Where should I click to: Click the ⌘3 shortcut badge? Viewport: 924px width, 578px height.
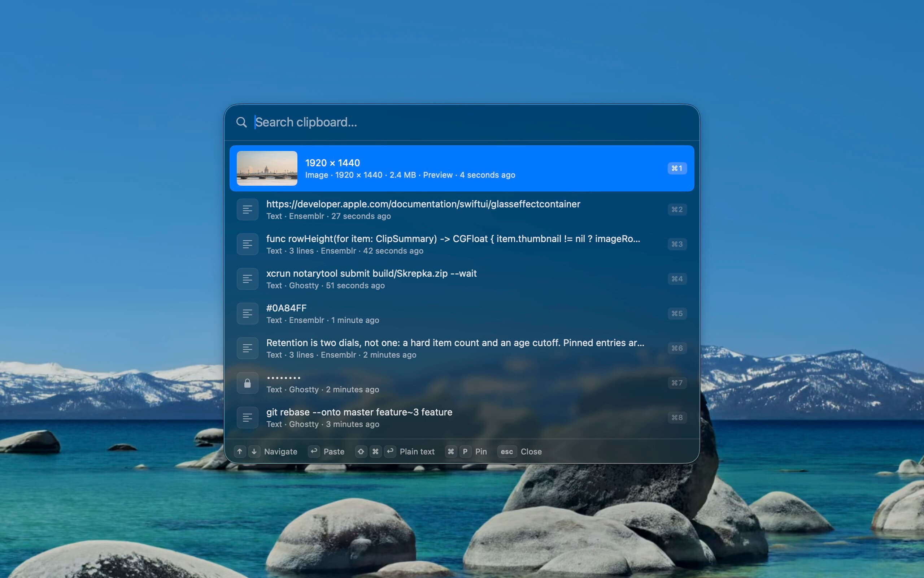point(677,244)
